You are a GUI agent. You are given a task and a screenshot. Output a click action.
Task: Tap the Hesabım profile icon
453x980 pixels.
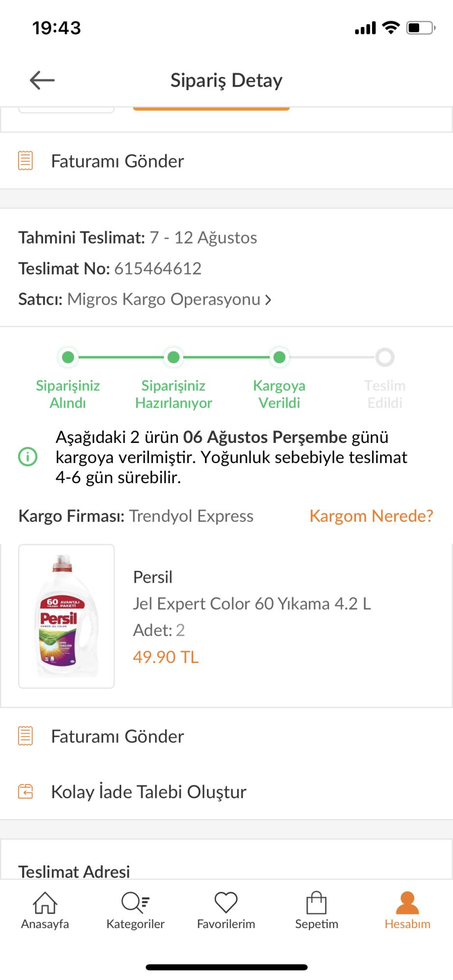pos(407,903)
